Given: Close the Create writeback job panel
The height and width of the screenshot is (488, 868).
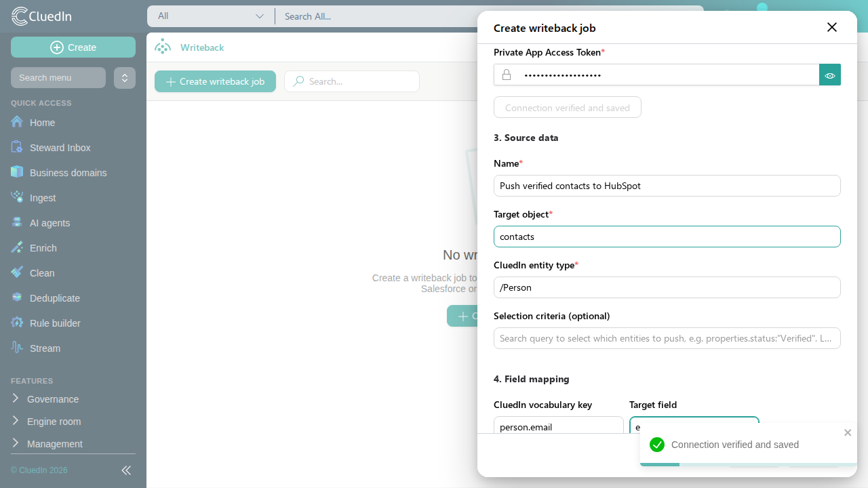Looking at the screenshot, I should [832, 27].
